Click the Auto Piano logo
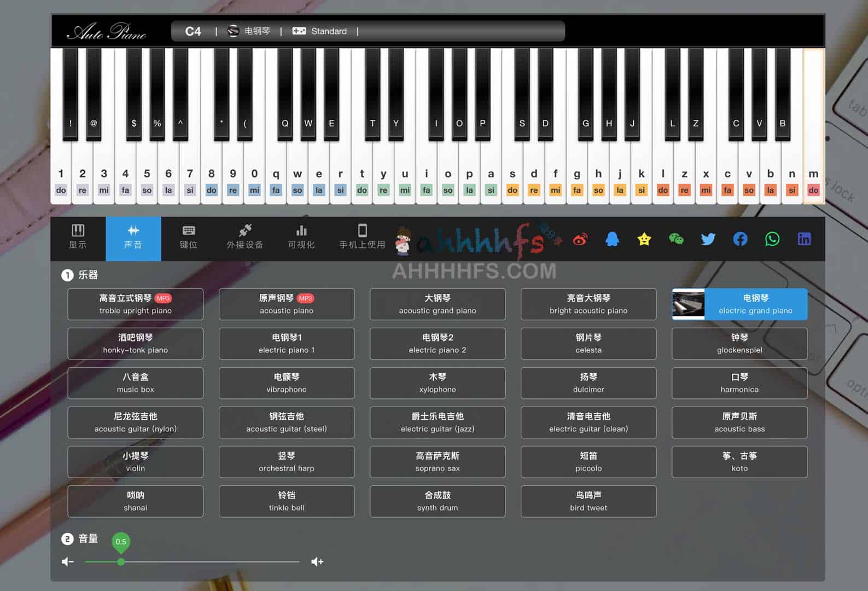Image resolution: width=868 pixels, height=591 pixels. [107, 32]
